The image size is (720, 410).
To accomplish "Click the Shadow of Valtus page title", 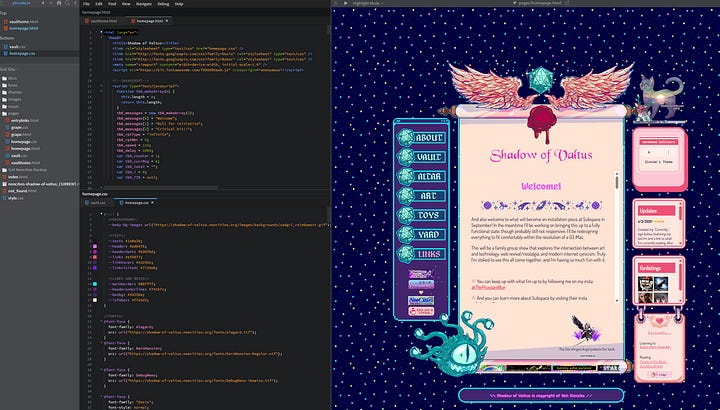I will tap(541, 156).
